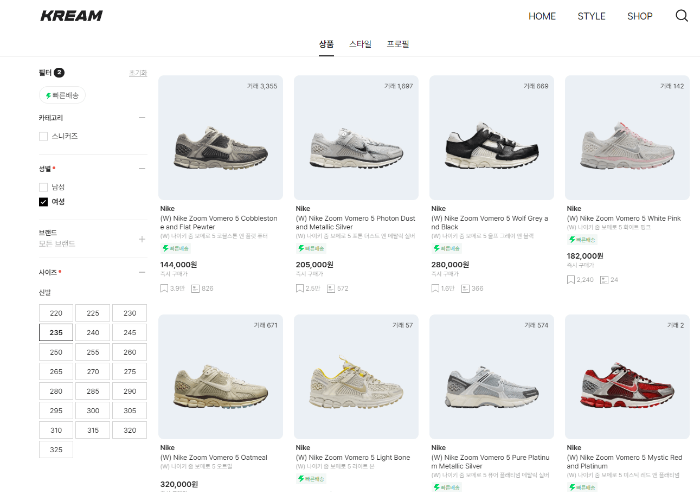The image size is (700, 492).
Task: Open Oatmeal shoe image
Action: pyautogui.click(x=221, y=377)
